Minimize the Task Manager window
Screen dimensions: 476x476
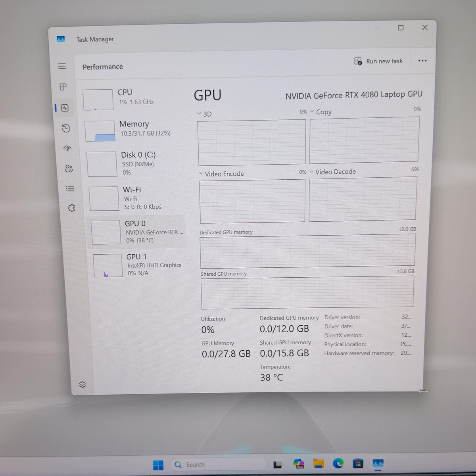point(377,28)
